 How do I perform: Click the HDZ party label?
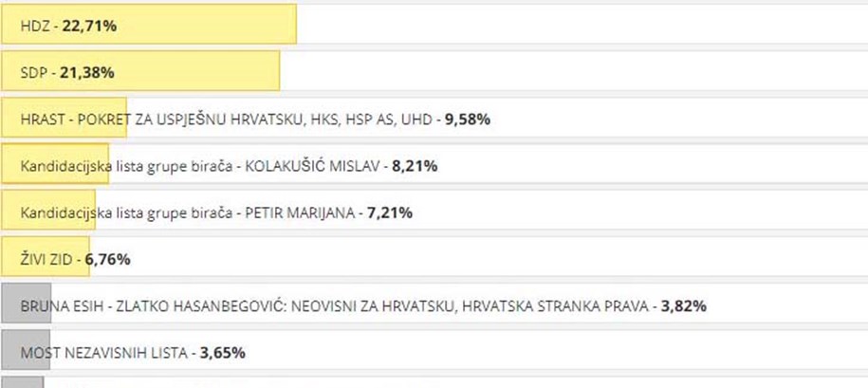(x=37, y=26)
